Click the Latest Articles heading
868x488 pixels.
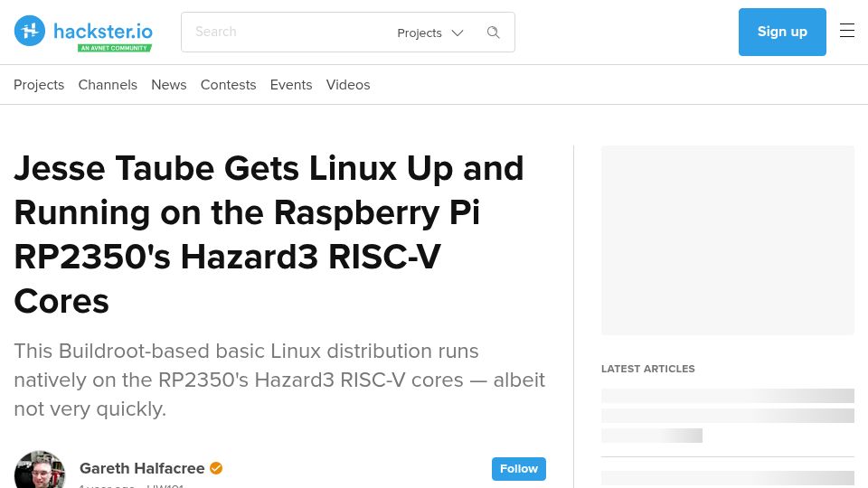tap(647, 369)
